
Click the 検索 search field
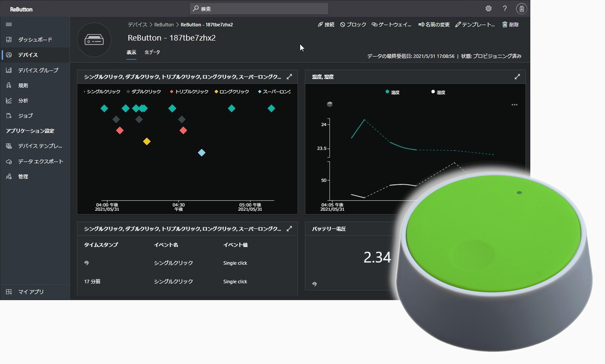pyautogui.click(x=259, y=9)
